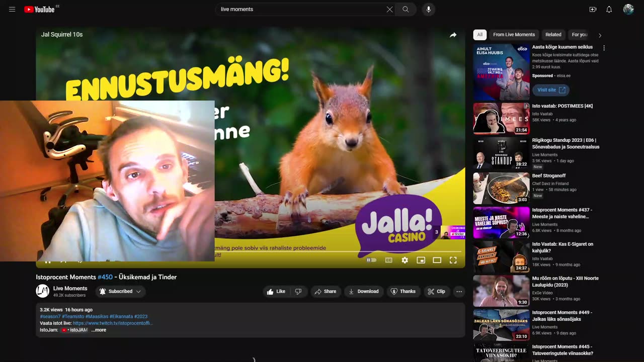Open Riigikogu Standup 2023 video title
Viewport: 644px width, 362px height.
tap(566, 143)
